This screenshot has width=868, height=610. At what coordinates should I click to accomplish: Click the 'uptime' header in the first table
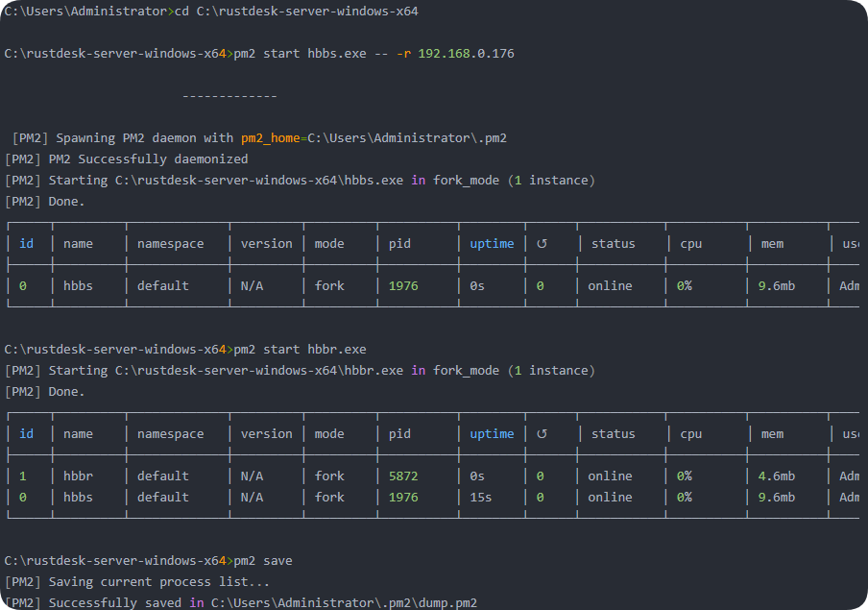coord(492,244)
